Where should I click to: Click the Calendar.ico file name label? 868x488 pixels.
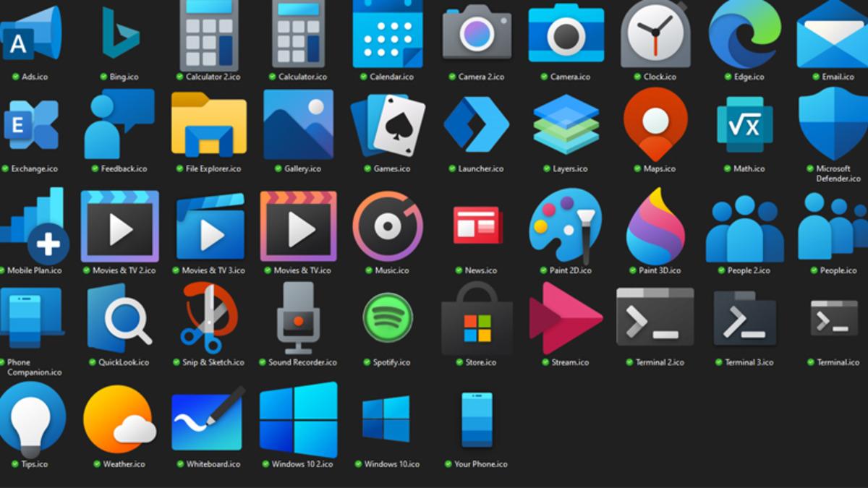click(391, 77)
